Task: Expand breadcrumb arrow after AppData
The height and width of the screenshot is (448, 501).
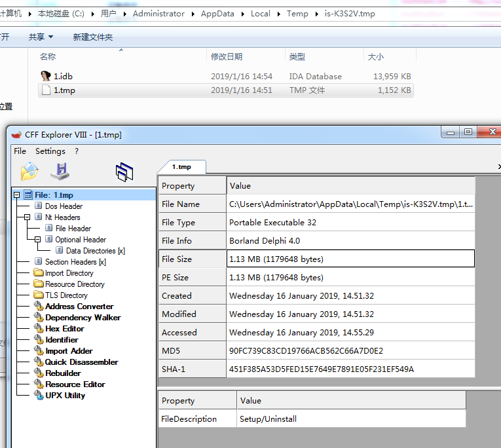Action: 243,14
